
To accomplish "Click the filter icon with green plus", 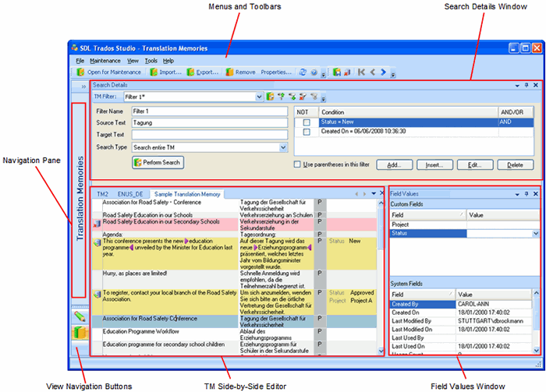I will coord(292,97).
